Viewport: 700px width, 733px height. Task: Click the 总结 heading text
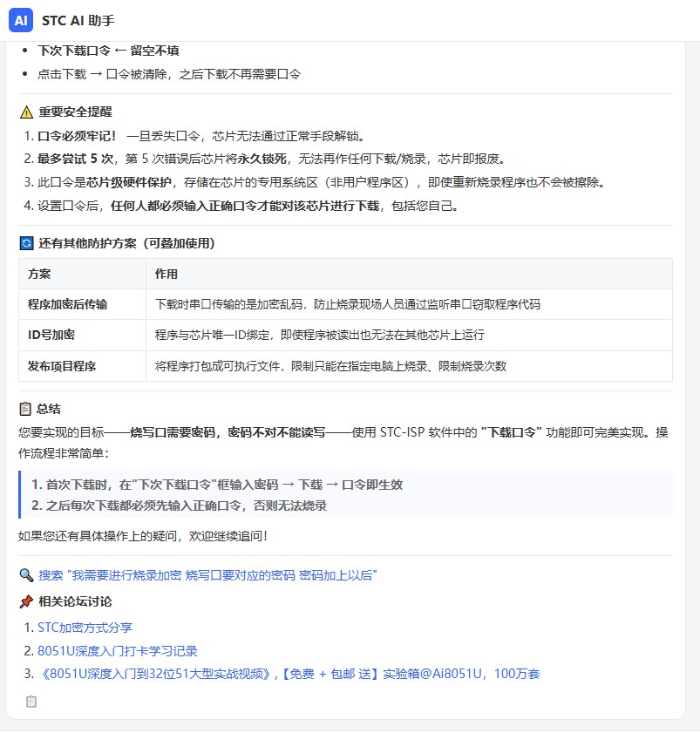point(49,409)
